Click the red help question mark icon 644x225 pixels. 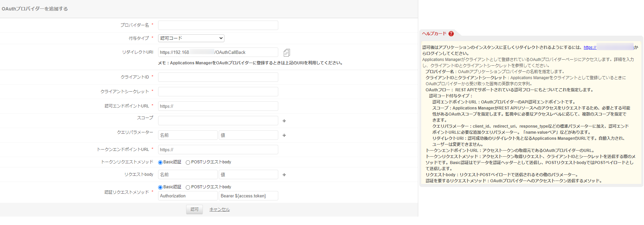pos(451,34)
